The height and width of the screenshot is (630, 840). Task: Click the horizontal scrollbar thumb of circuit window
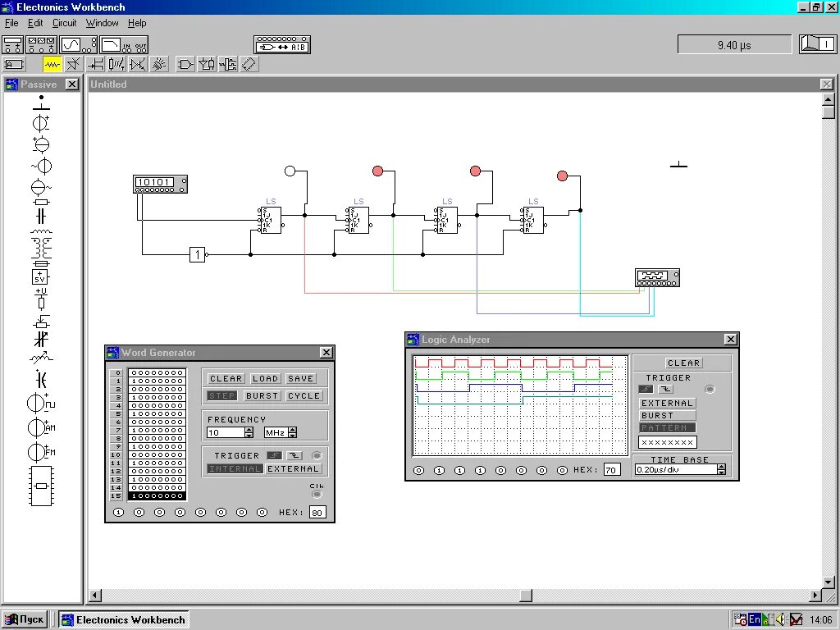coord(526,596)
